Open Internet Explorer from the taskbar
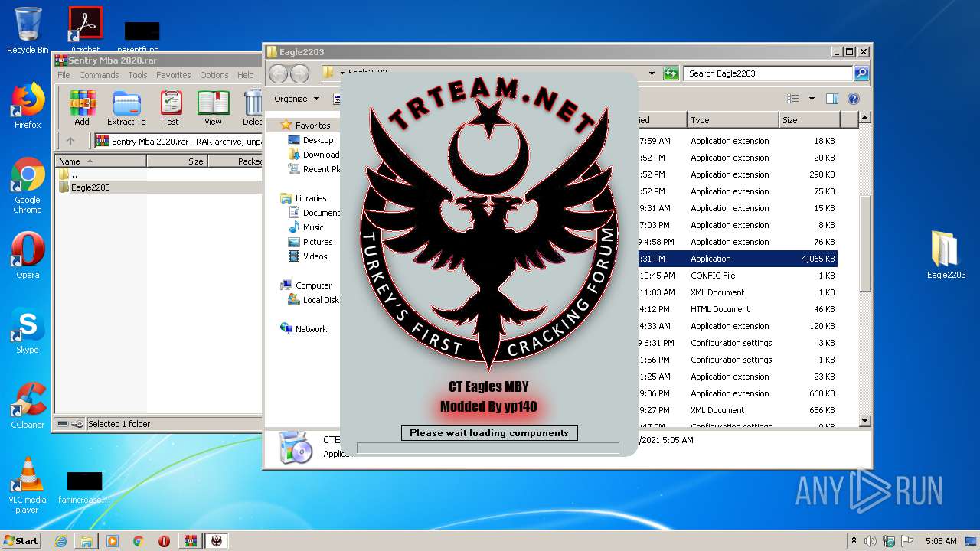This screenshot has width=980, height=551. pos(60,541)
